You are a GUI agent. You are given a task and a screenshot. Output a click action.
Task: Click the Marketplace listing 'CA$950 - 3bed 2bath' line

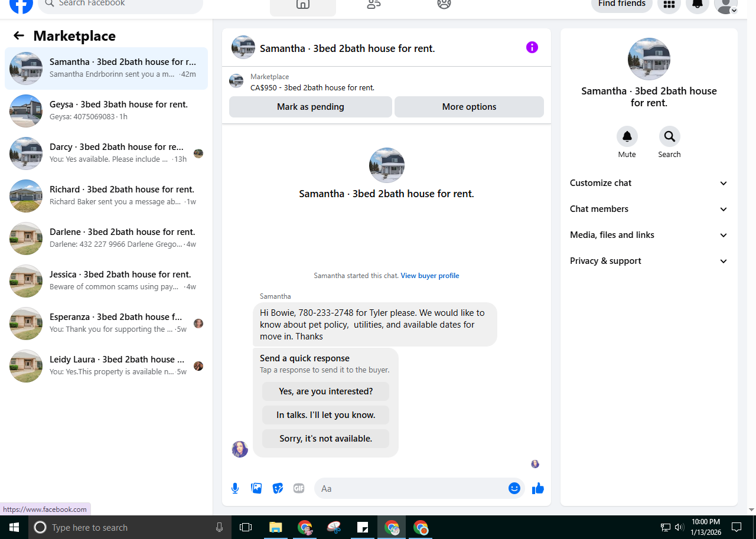(312, 87)
